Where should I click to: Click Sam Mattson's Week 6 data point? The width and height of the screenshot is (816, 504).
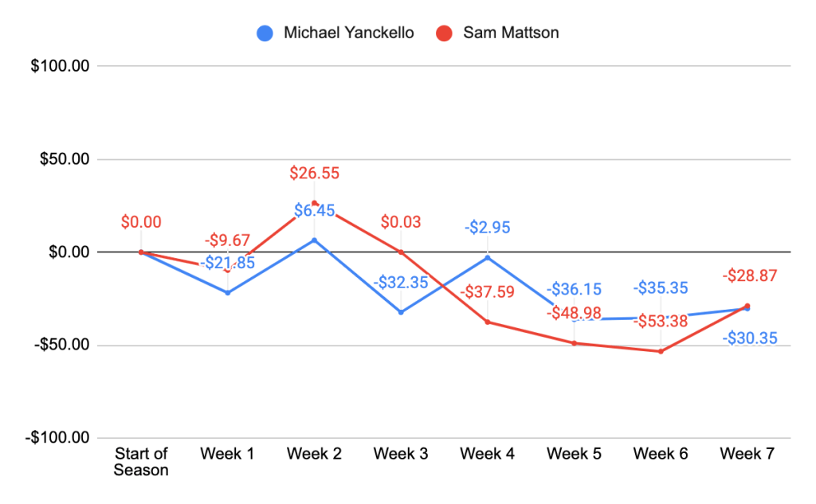(x=661, y=351)
